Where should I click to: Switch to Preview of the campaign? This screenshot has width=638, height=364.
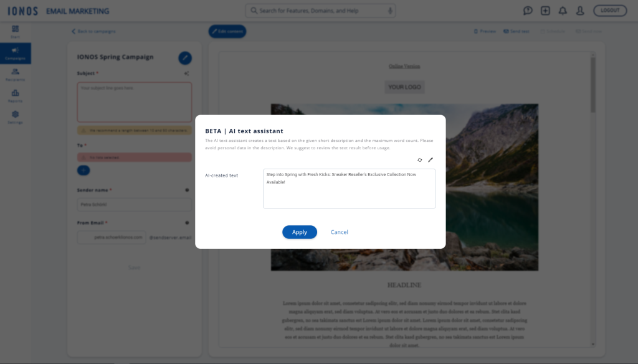point(485,30)
